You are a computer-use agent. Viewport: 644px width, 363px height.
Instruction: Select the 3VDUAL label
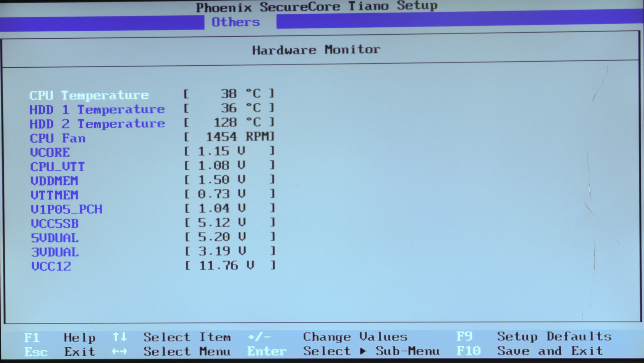pos(55,252)
